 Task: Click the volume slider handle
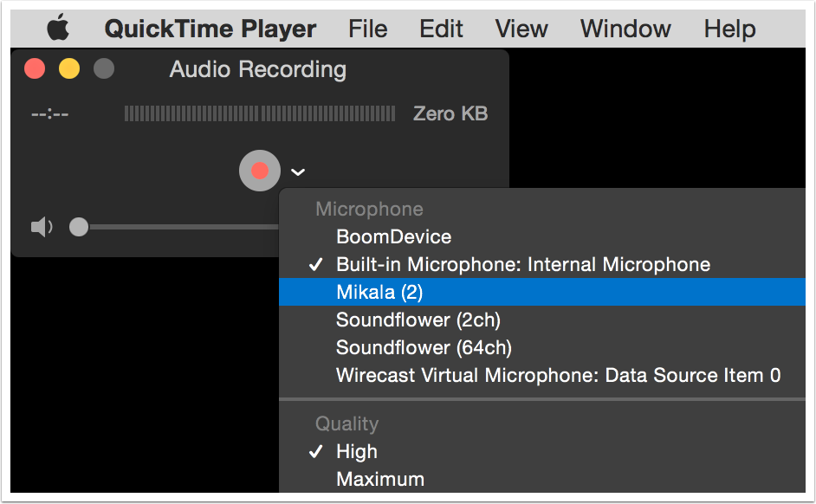pos(79,227)
